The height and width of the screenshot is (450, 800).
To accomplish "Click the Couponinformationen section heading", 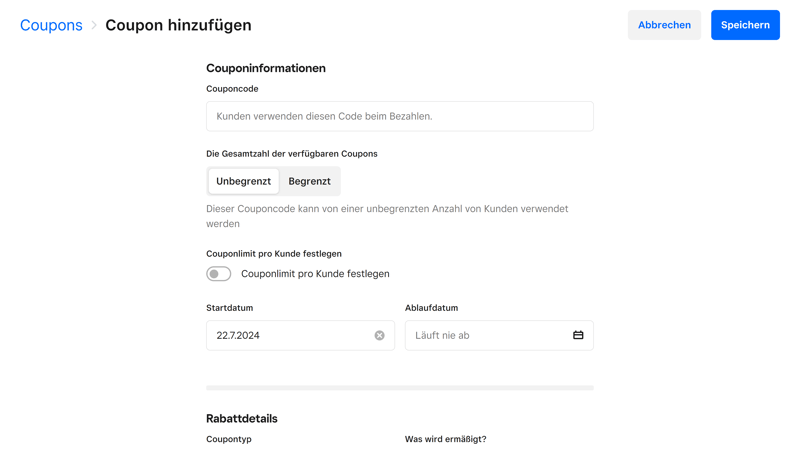I will 266,68.
